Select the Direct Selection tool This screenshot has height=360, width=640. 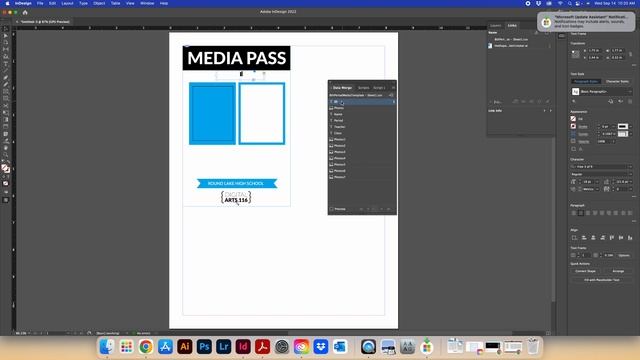tap(6, 36)
